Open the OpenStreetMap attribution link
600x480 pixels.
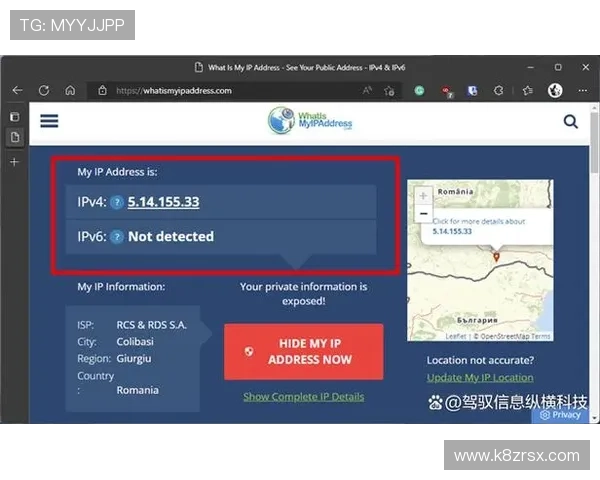(x=503, y=336)
